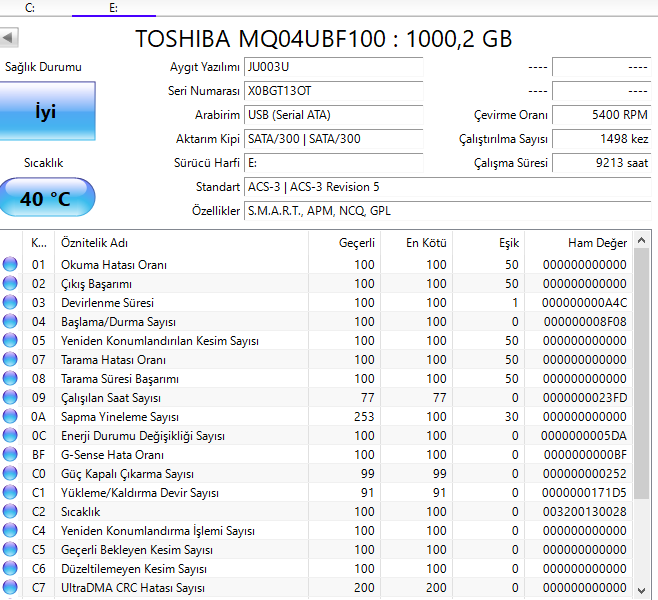
Task: Click the Çevirme Oranı 5400 RPM field
Action: 601,115
